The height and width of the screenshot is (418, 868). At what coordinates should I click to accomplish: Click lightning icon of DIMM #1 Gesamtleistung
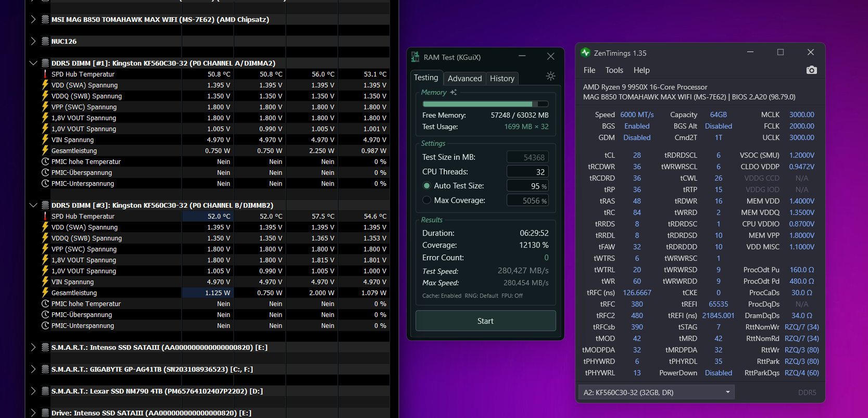click(x=45, y=150)
